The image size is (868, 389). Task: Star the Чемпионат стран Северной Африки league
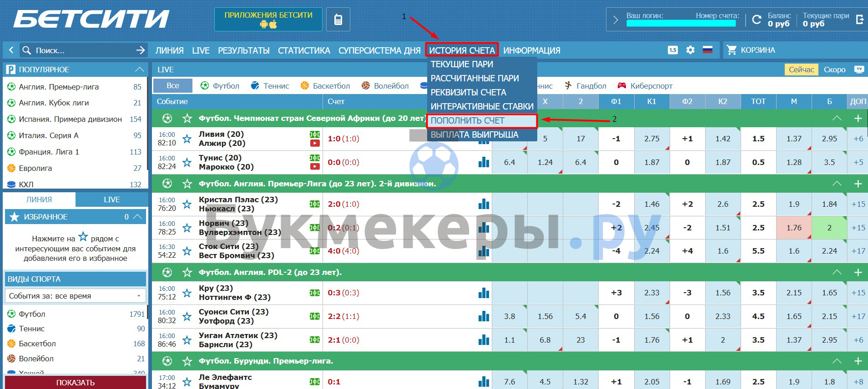click(187, 119)
